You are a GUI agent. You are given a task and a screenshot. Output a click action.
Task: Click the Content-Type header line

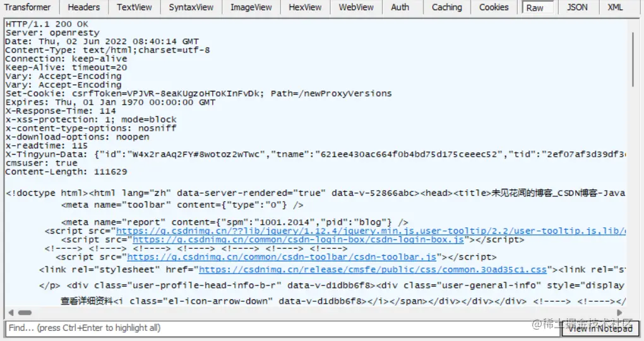coord(107,50)
